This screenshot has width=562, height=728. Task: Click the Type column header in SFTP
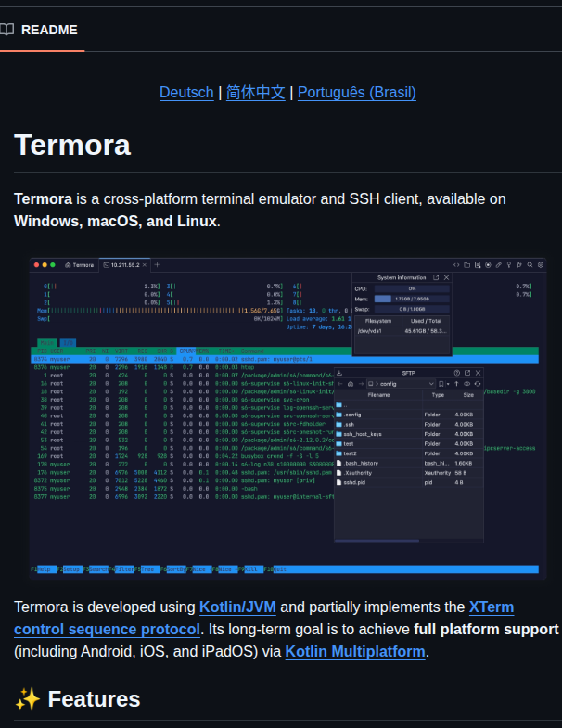click(438, 395)
